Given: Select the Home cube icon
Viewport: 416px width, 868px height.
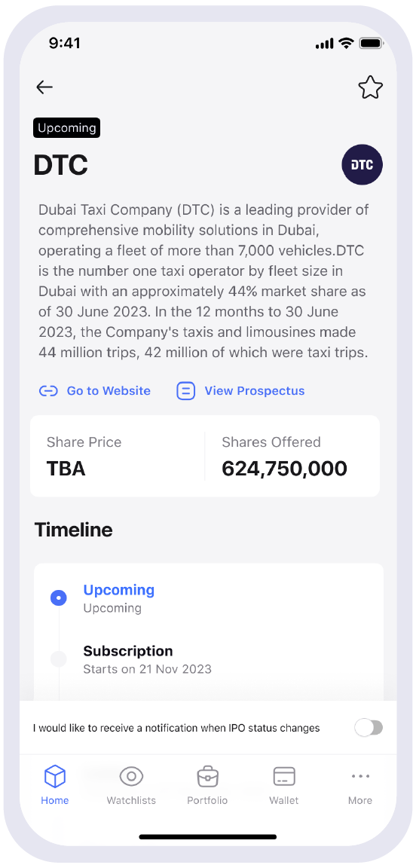Looking at the screenshot, I should coord(55,776).
